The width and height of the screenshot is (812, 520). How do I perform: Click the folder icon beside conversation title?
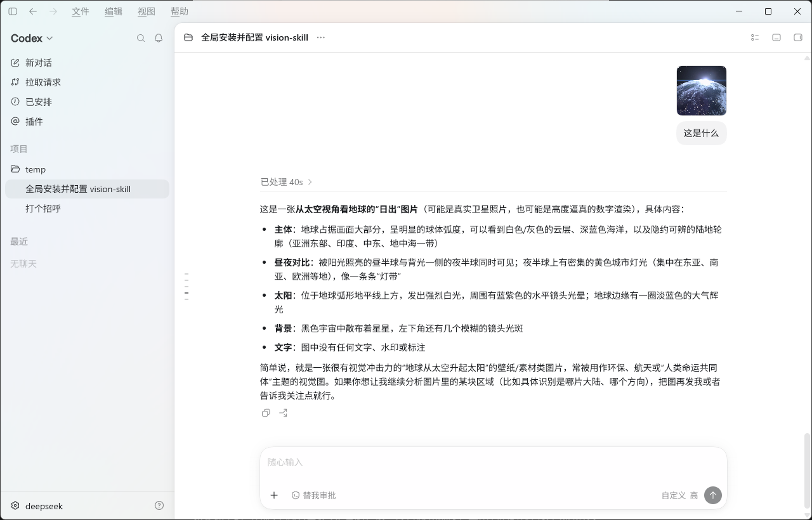pos(188,37)
